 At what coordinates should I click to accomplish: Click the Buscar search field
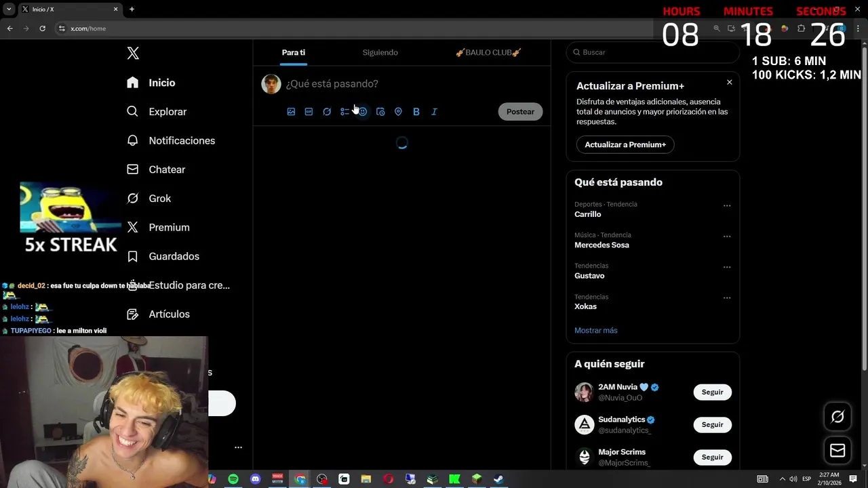[x=652, y=52]
